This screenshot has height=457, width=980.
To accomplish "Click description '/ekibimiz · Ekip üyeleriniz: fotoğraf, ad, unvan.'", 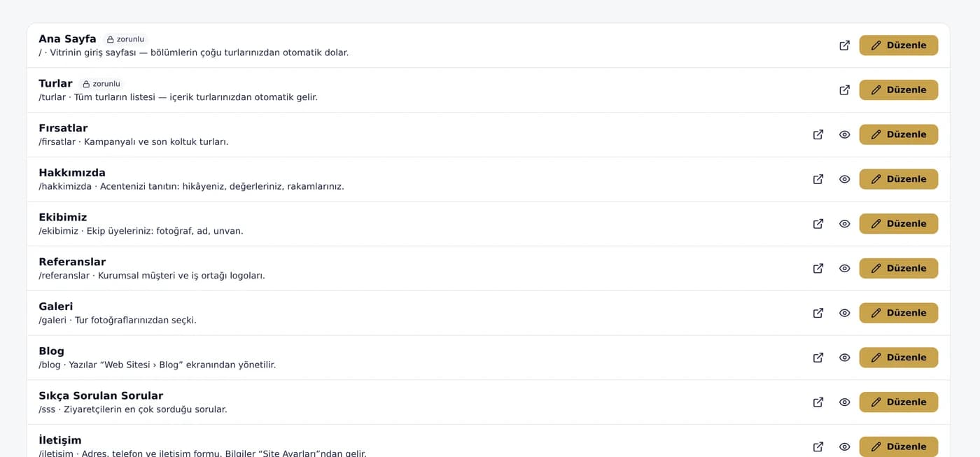I will click(x=141, y=231).
